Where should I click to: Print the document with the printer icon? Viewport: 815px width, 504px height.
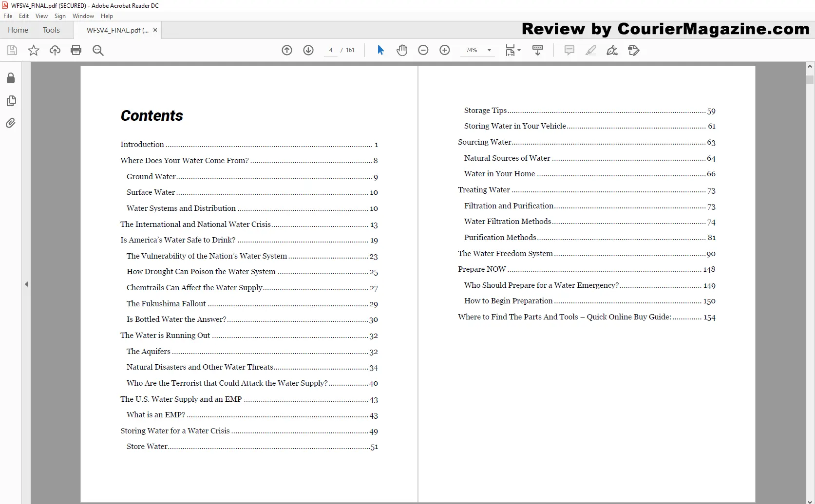pyautogui.click(x=76, y=50)
